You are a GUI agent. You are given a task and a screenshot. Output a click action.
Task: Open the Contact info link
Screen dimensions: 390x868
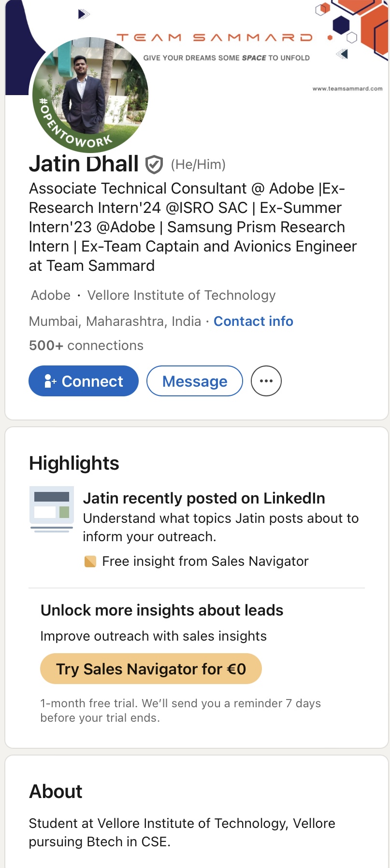[x=253, y=321]
